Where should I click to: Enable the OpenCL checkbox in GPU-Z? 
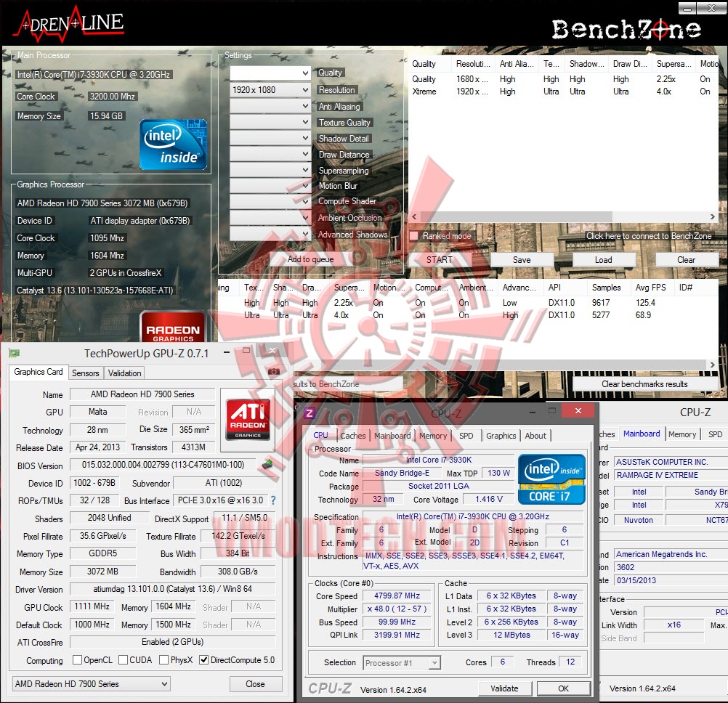tap(78, 659)
